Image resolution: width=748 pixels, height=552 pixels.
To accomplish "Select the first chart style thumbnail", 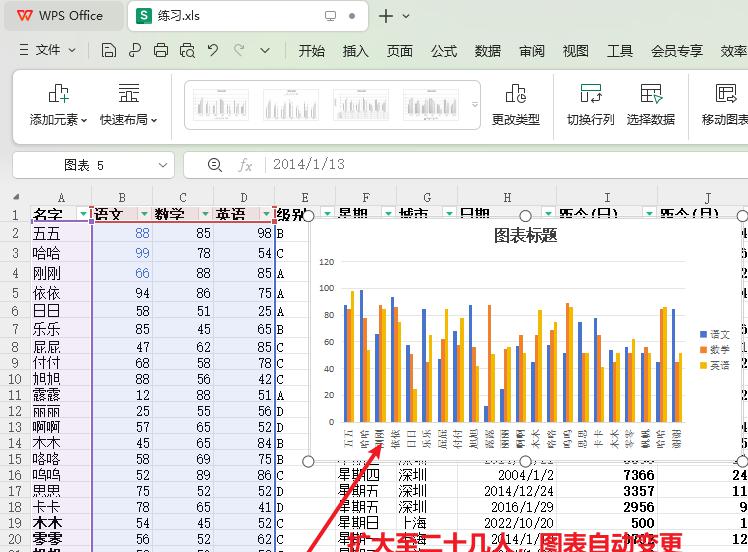I will coord(220,104).
